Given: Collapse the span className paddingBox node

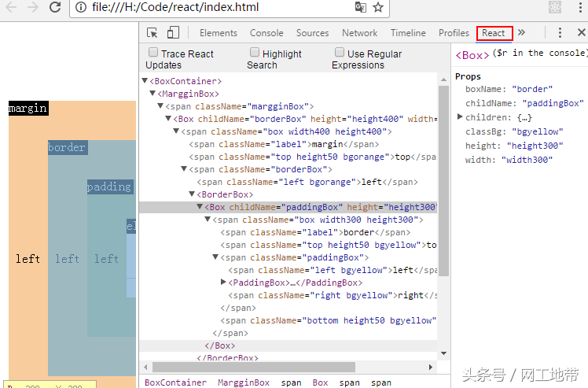Looking at the screenshot, I should [x=215, y=257].
